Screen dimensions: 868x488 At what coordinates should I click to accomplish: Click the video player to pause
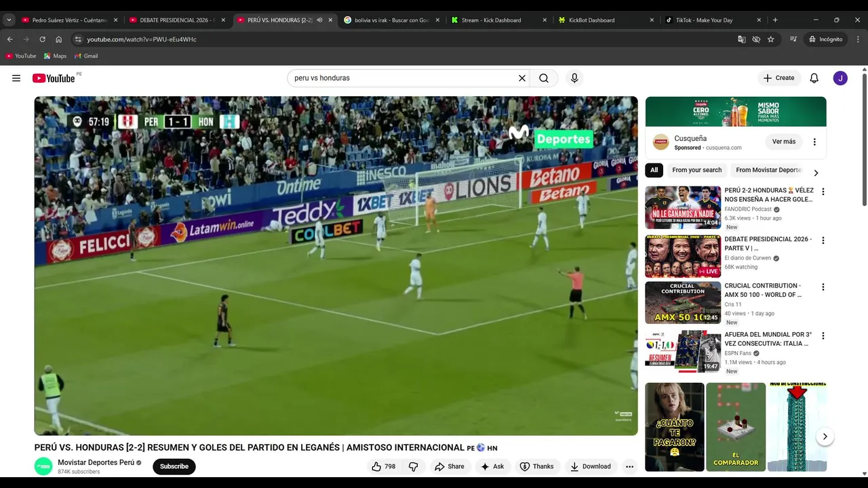336,266
